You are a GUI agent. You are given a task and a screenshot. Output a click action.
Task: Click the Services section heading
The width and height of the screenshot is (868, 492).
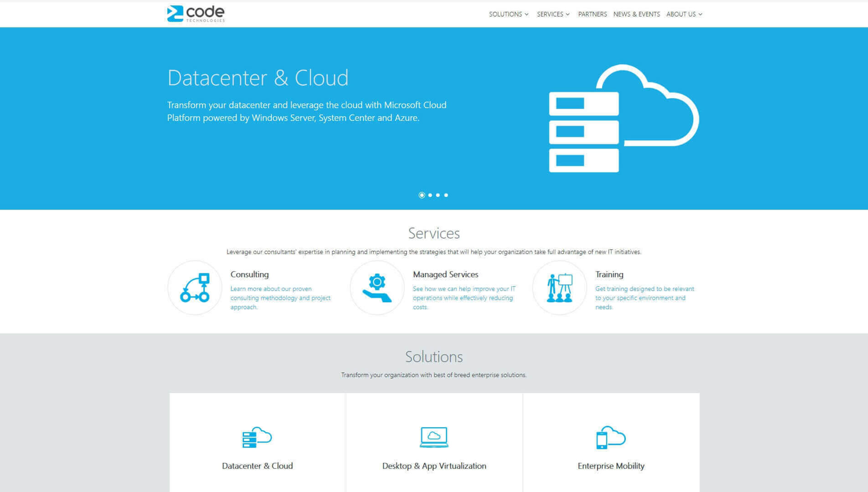434,233
